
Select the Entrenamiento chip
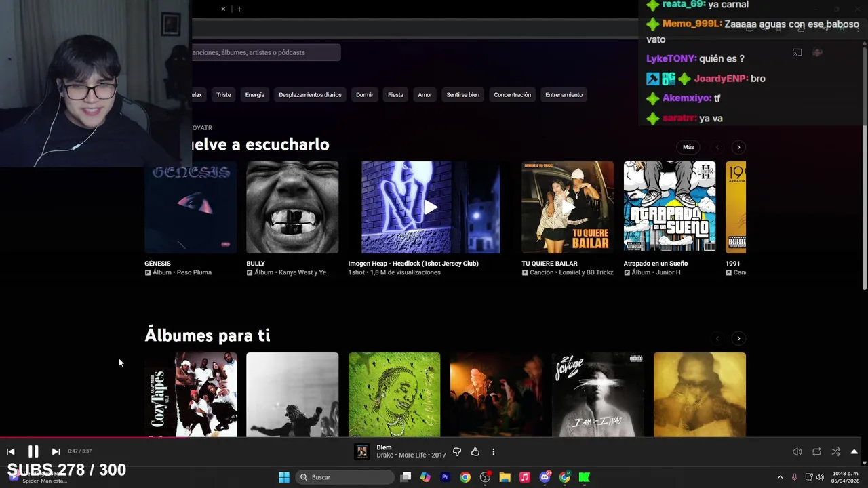pos(564,95)
